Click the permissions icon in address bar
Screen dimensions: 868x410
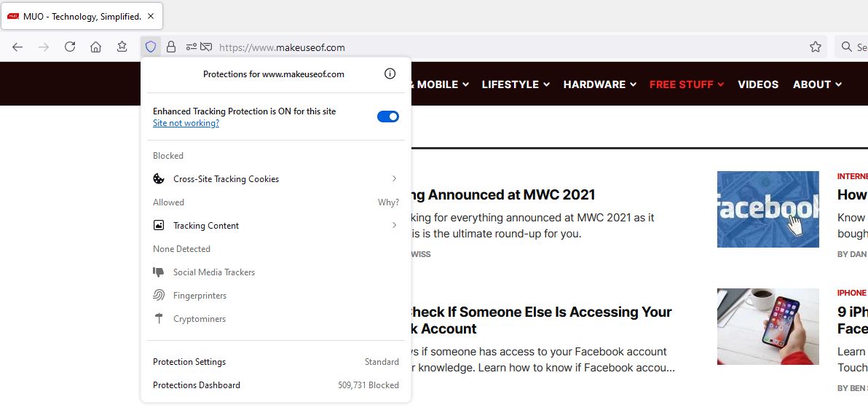[x=191, y=47]
